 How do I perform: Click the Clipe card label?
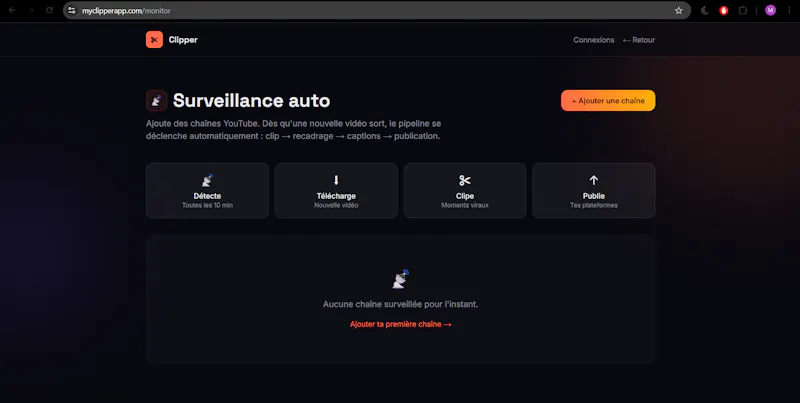[465, 196]
